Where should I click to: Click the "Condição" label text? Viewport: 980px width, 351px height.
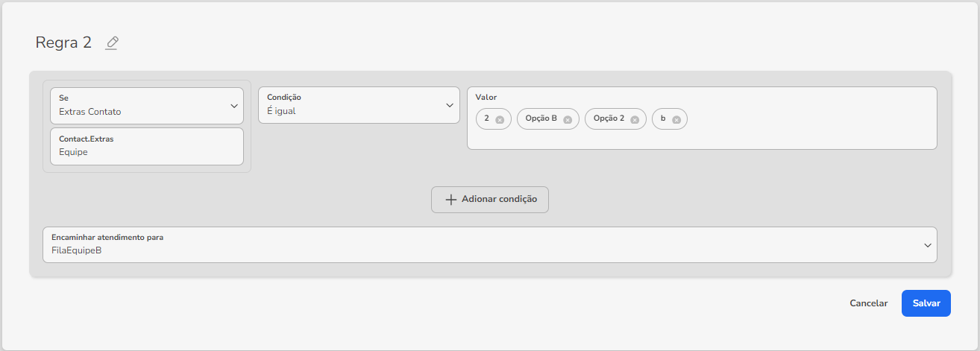pyautogui.click(x=284, y=97)
